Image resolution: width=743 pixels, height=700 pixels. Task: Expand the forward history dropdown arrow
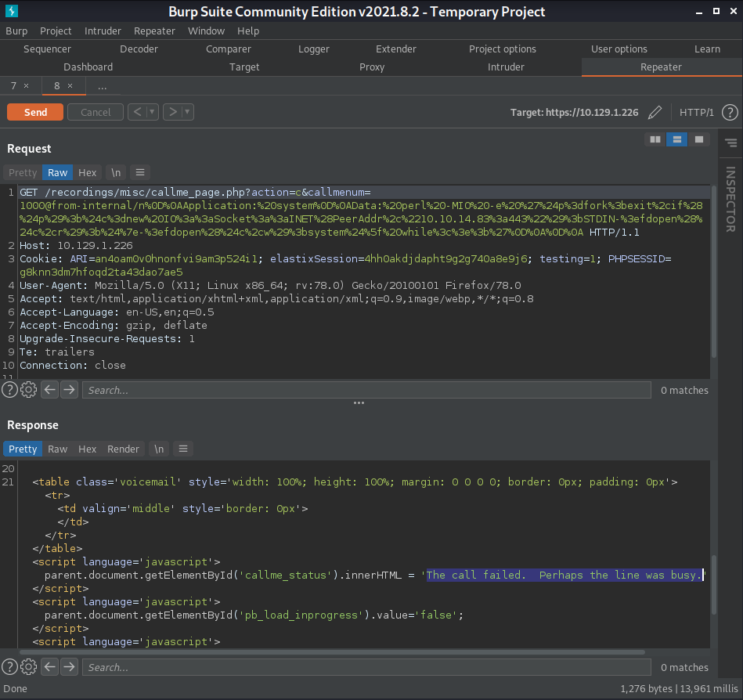[188, 112]
